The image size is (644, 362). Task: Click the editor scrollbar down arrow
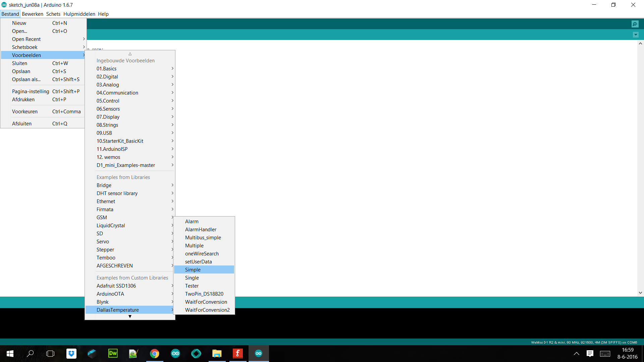(640, 293)
